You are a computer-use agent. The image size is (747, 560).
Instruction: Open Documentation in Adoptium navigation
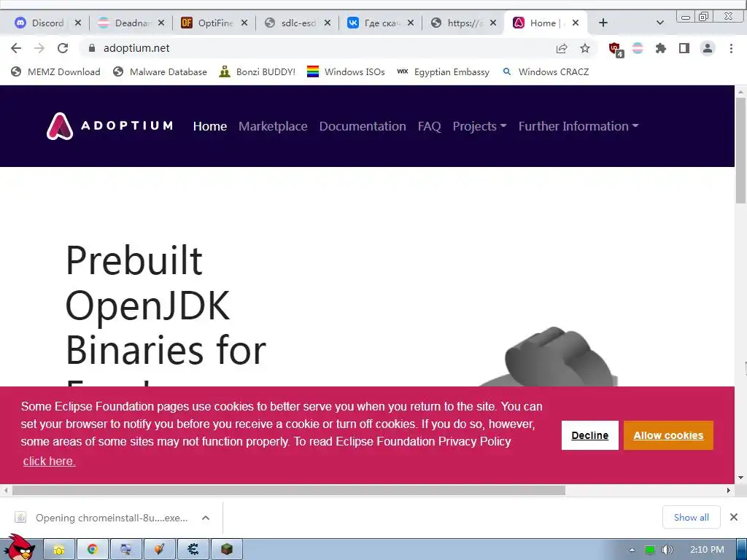click(363, 126)
